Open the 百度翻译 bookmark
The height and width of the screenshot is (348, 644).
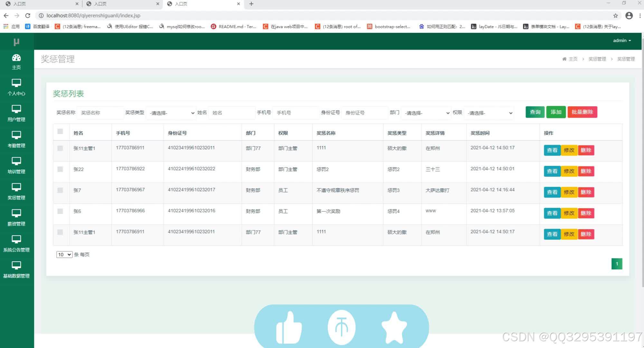[37, 26]
